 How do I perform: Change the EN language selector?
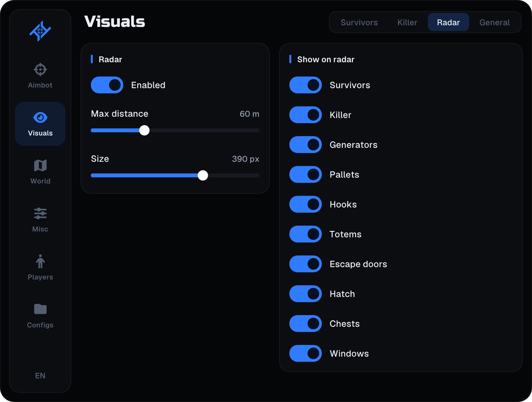pyautogui.click(x=40, y=375)
